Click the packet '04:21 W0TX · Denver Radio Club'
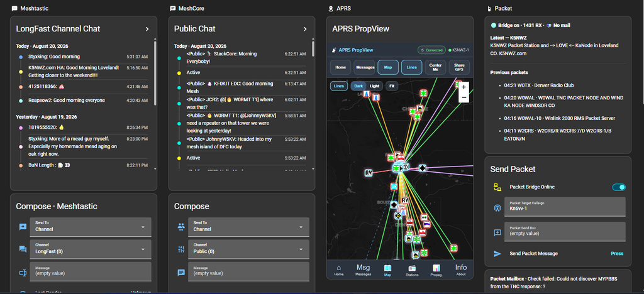 539,85
